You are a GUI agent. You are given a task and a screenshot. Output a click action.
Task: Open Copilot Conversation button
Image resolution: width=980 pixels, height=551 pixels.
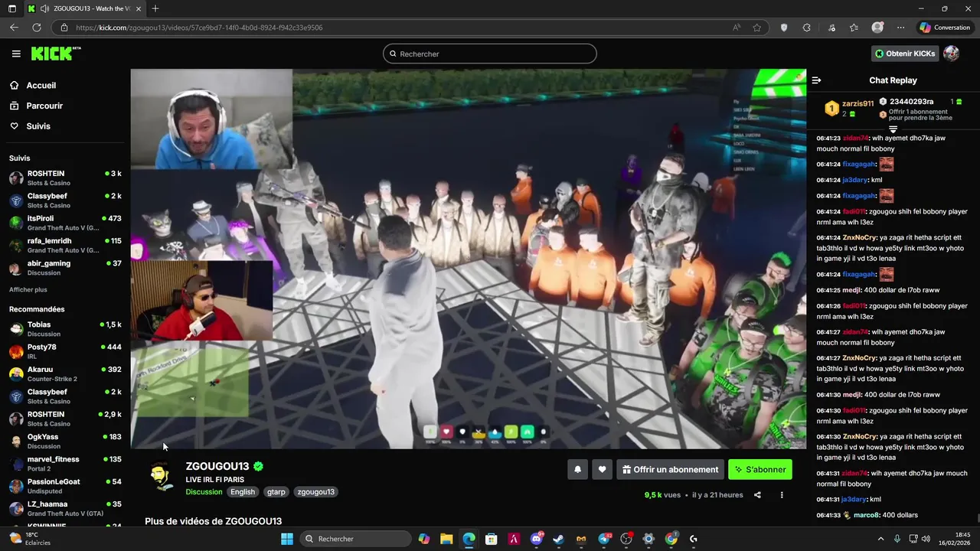pos(946,28)
